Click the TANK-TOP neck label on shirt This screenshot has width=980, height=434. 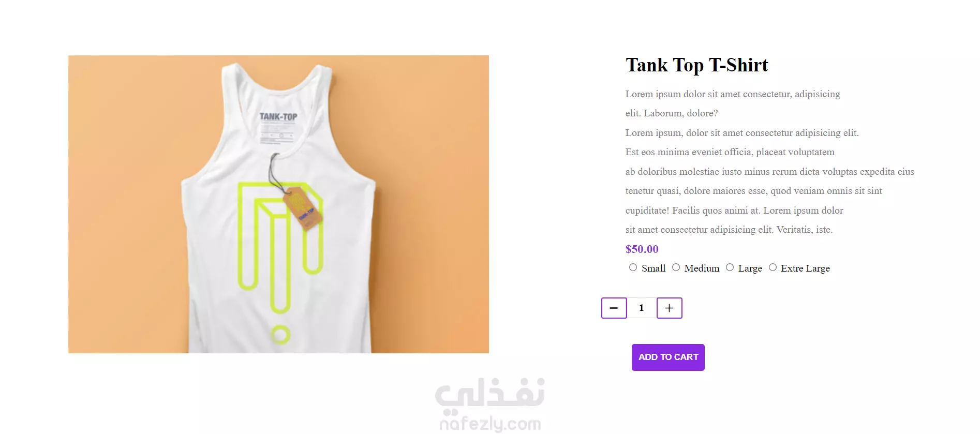278,117
